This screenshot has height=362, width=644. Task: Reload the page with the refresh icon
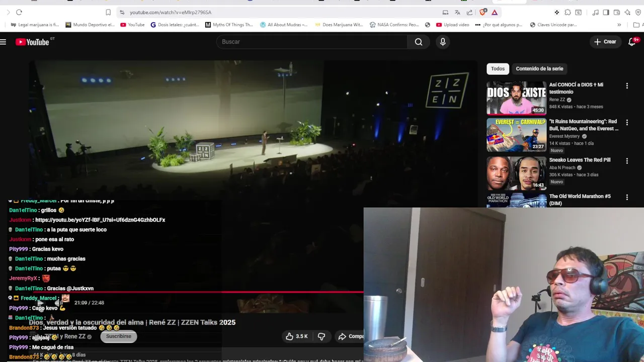[19, 12]
